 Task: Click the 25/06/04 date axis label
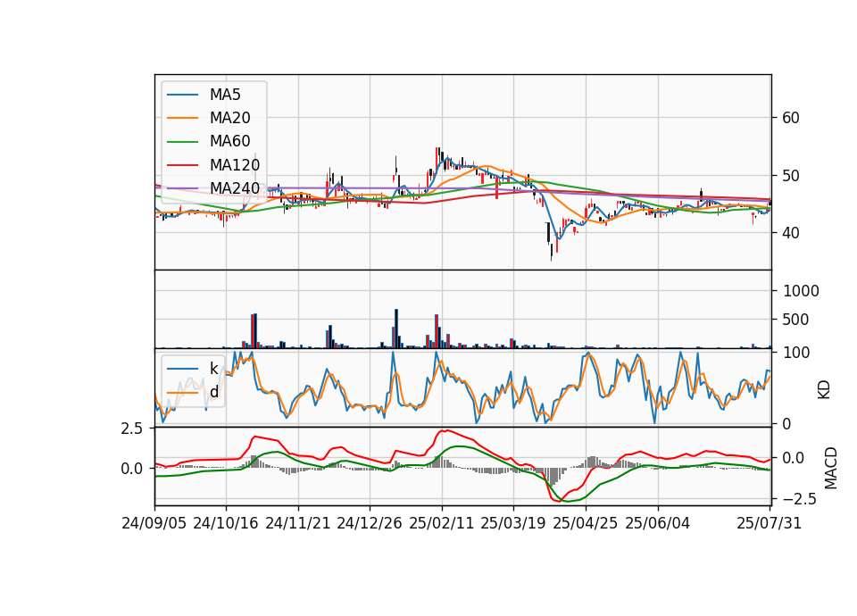[658, 523]
